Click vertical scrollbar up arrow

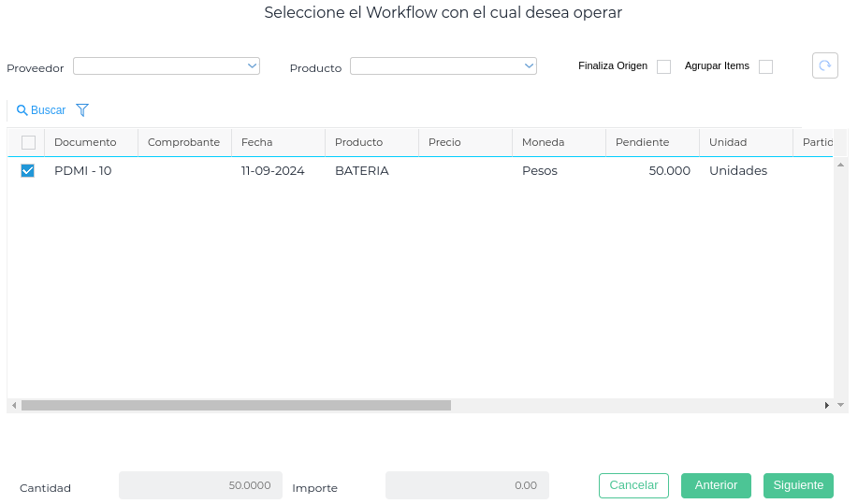point(840,163)
